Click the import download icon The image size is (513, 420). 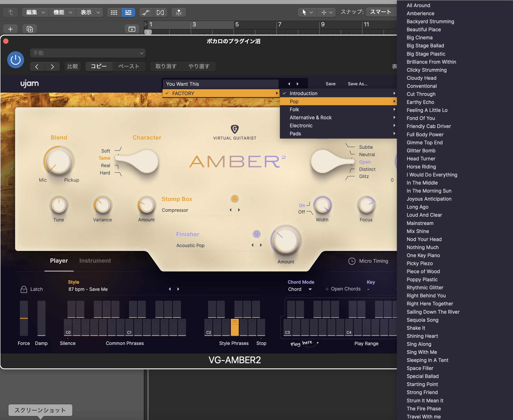(x=132, y=29)
